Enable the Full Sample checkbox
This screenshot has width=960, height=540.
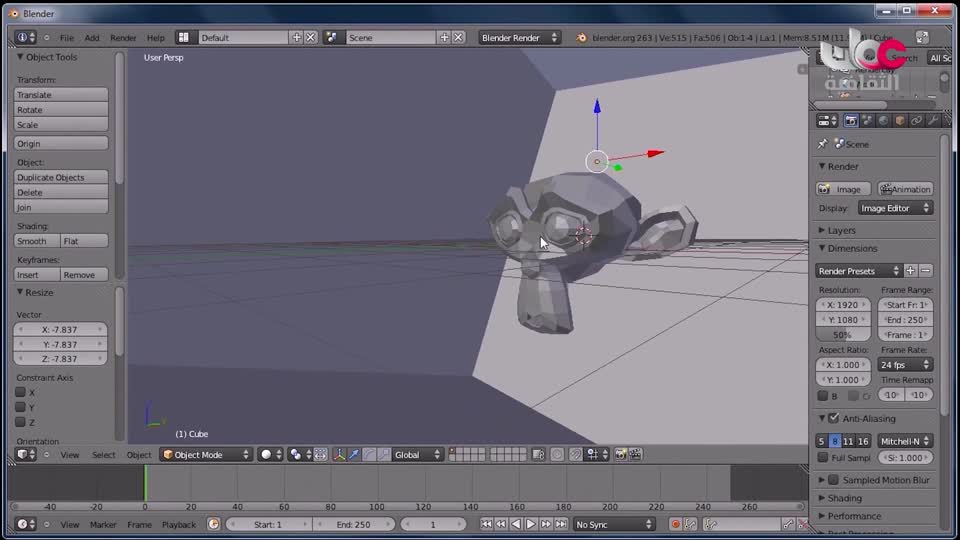(823, 457)
